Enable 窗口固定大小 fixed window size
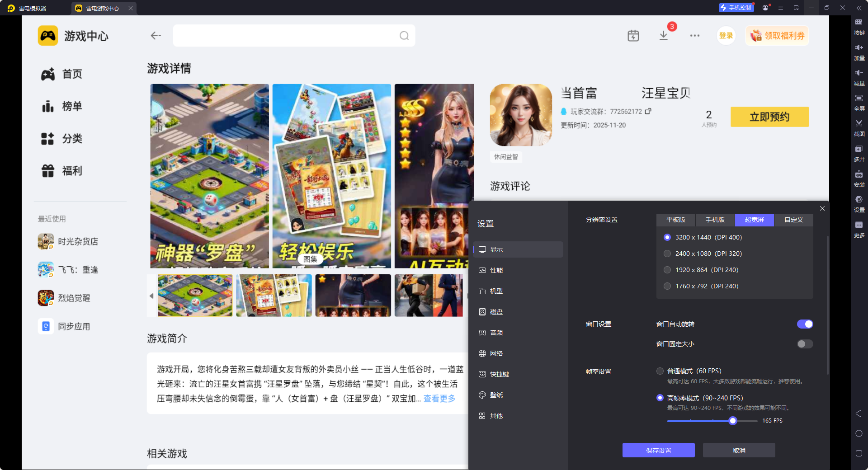 click(804, 344)
